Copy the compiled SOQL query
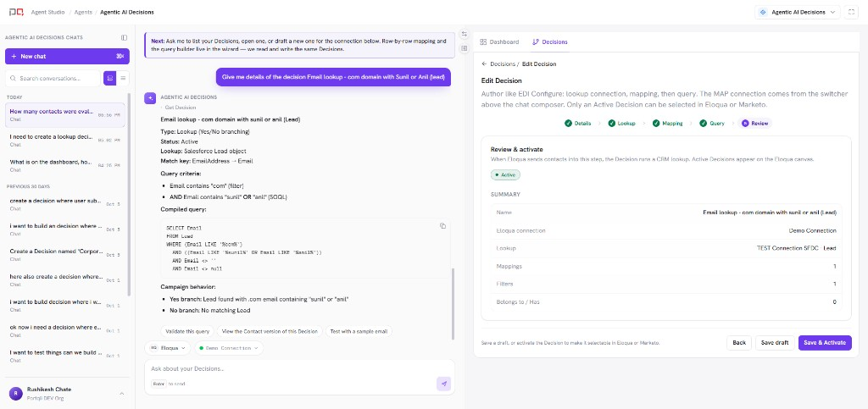The height and width of the screenshot is (409, 868). [x=442, y=225]
